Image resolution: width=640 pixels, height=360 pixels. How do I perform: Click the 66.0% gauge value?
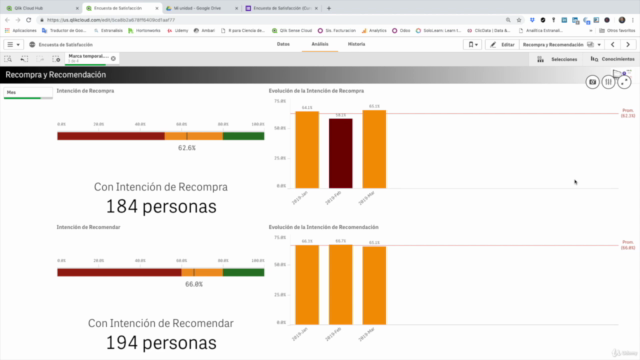[x=194, y=284]
